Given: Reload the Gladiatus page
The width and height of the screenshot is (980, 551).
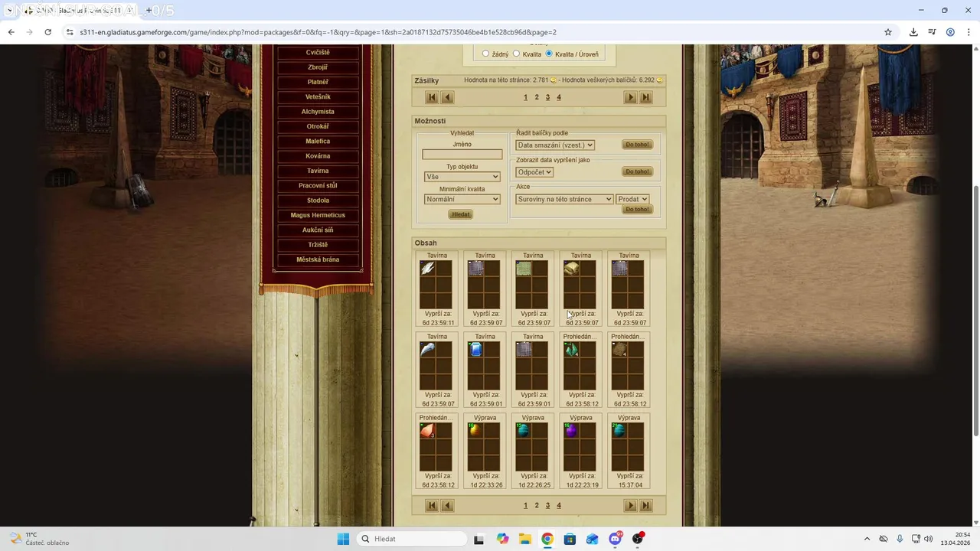Looking at the screenshot, I should (x=47, y=32).
